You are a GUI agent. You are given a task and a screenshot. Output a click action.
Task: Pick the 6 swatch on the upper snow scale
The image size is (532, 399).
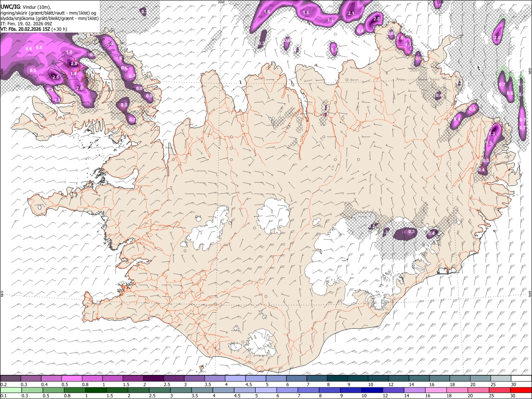[x=296, y=379]
